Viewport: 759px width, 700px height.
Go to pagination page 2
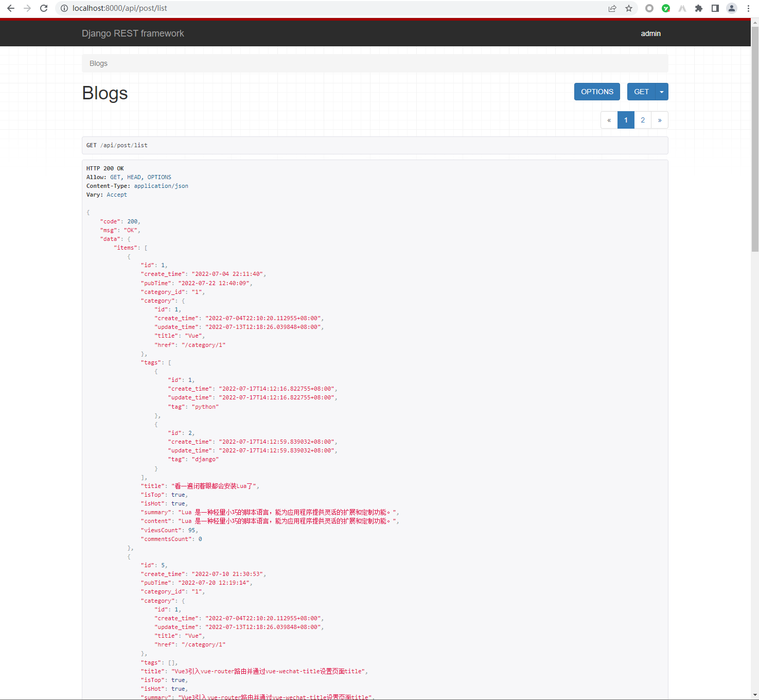(643, 120)
